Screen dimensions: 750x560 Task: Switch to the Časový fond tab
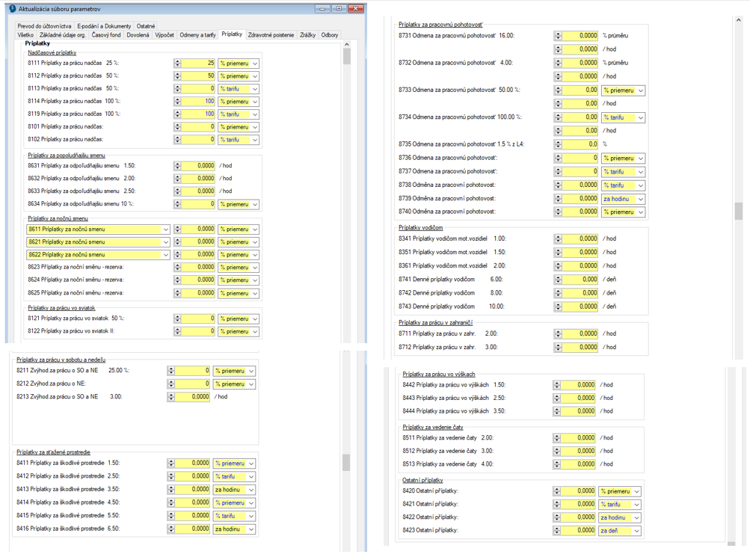tap(106, 35)
